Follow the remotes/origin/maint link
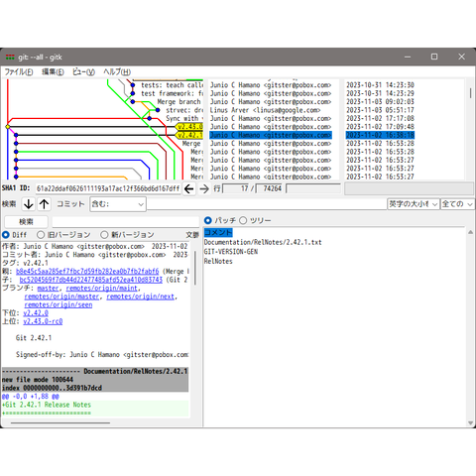 tap(101, 288)
